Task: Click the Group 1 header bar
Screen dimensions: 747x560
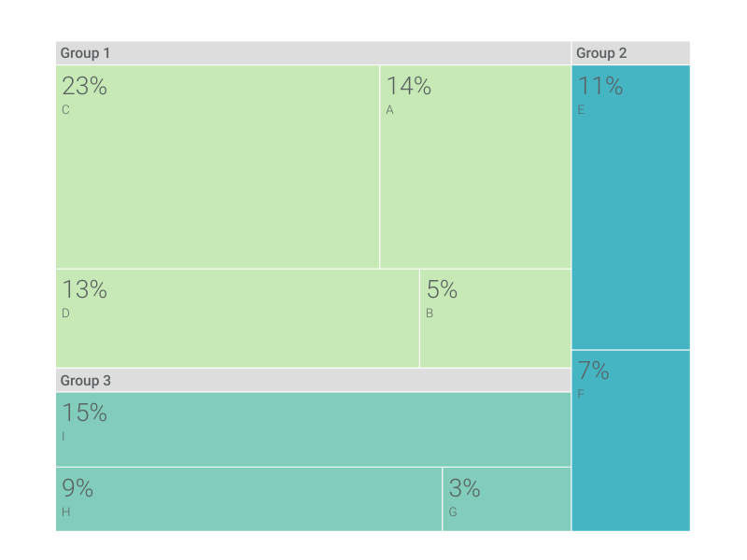Action: 314,53
